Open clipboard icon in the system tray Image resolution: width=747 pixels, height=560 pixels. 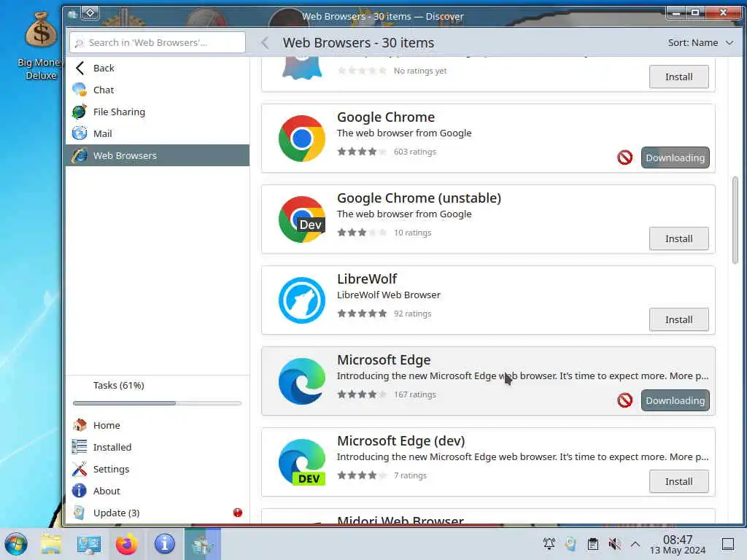pyautogui.click(x=592, y=544)
